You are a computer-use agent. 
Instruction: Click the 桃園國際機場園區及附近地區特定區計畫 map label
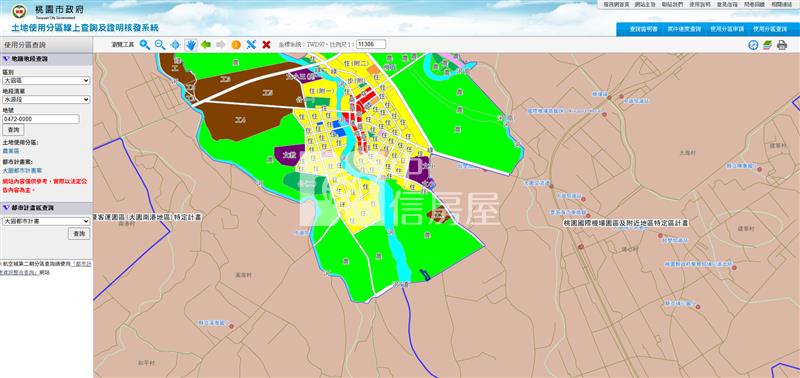pyautogui.click(x=626, y=223)
